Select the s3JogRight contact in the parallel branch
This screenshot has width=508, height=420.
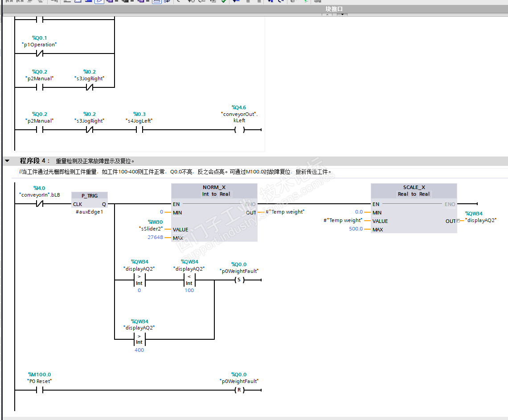(x=90, y=87)
